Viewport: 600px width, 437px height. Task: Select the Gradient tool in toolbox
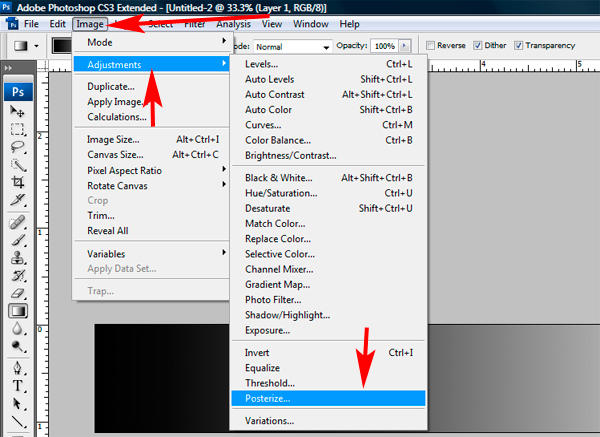pos(18,311)
